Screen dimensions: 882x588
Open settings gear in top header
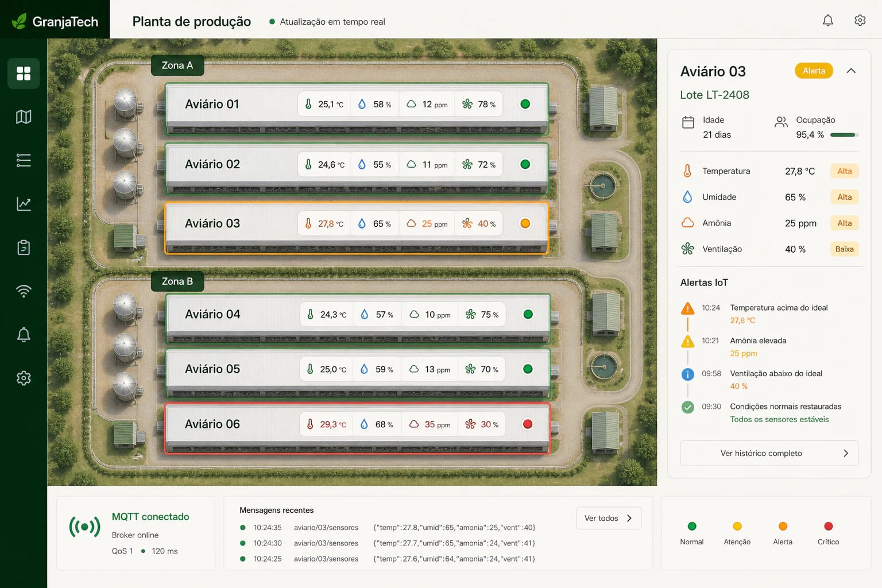tap(860, 21)
